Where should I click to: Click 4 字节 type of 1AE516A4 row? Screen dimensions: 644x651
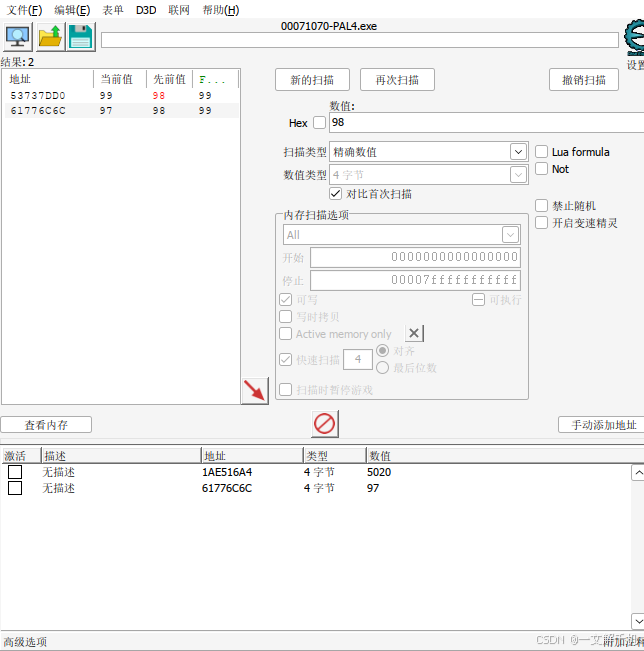coord(319,472)
